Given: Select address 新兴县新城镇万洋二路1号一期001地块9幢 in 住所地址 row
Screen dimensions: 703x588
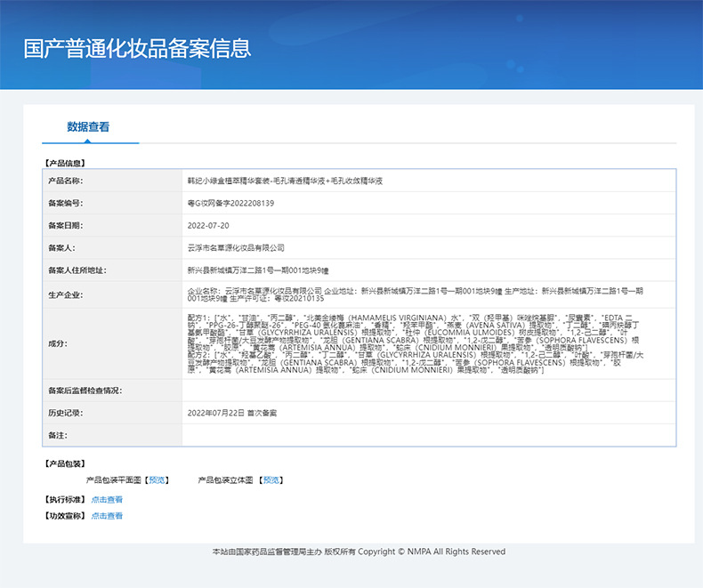Looking at the screenshot, I should point(258,270).
